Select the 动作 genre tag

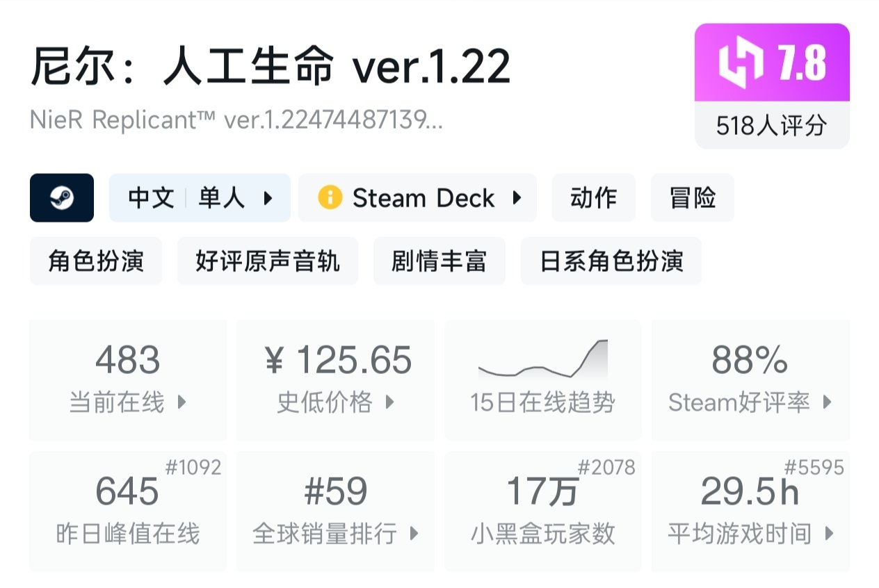pos(593,198)
